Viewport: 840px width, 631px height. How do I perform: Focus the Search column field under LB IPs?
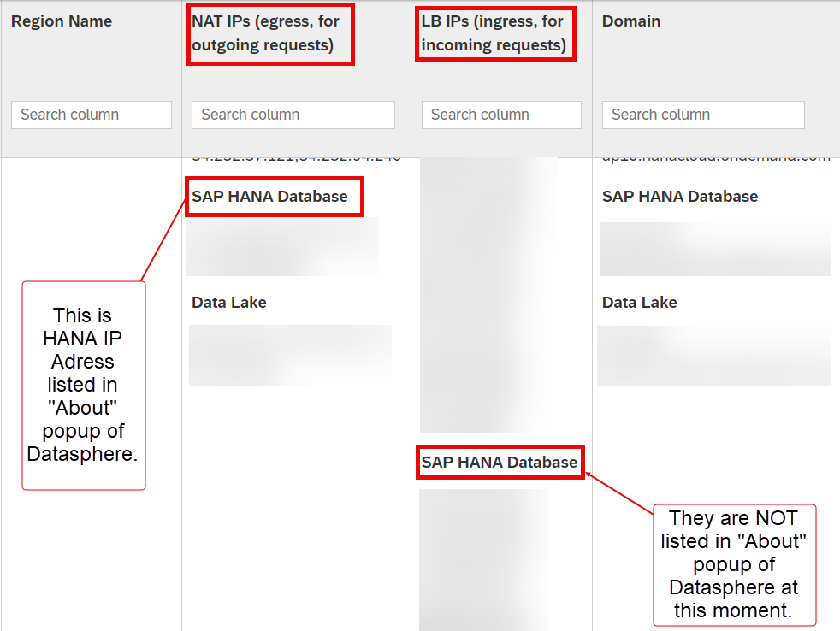pyautogui.click(x=501, y=115)
